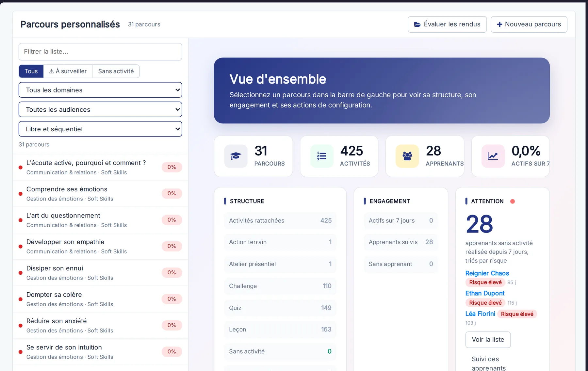Switch to the Sans activité filter
Screen dimensions: 588x371
pos(116,71)
